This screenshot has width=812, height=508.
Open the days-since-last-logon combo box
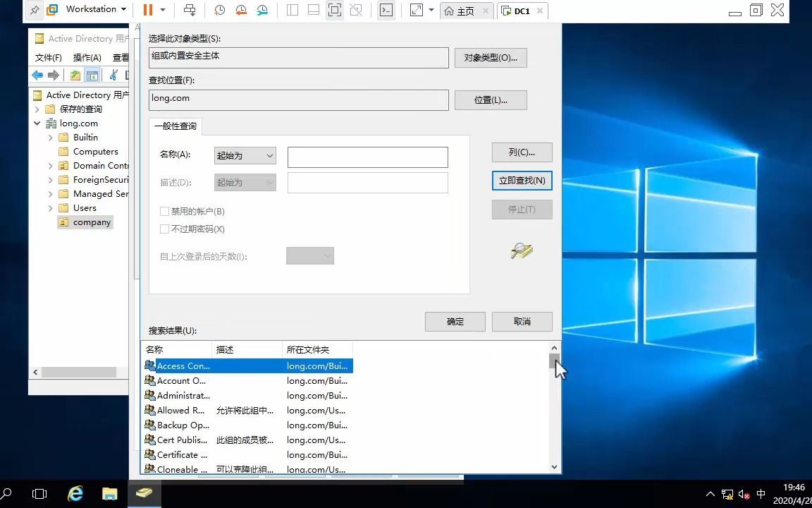[309, 255]
